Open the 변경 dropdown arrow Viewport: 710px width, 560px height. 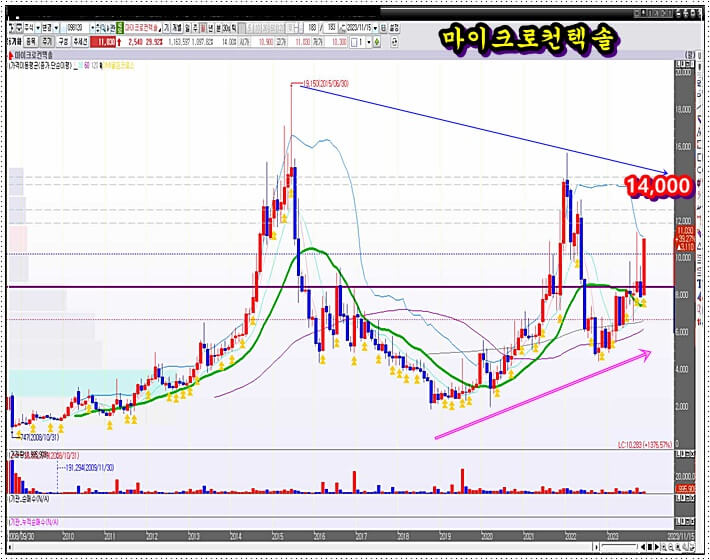point(57,28)
